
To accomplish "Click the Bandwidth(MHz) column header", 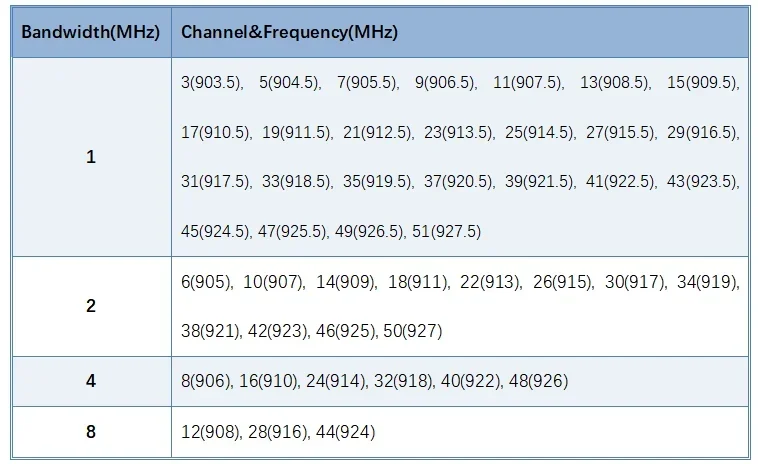I will [x=90, y=32].
